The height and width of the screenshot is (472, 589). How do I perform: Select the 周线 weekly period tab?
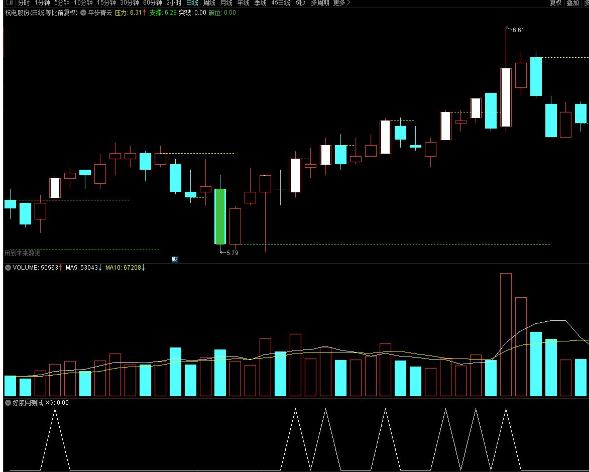pos(209,3)
